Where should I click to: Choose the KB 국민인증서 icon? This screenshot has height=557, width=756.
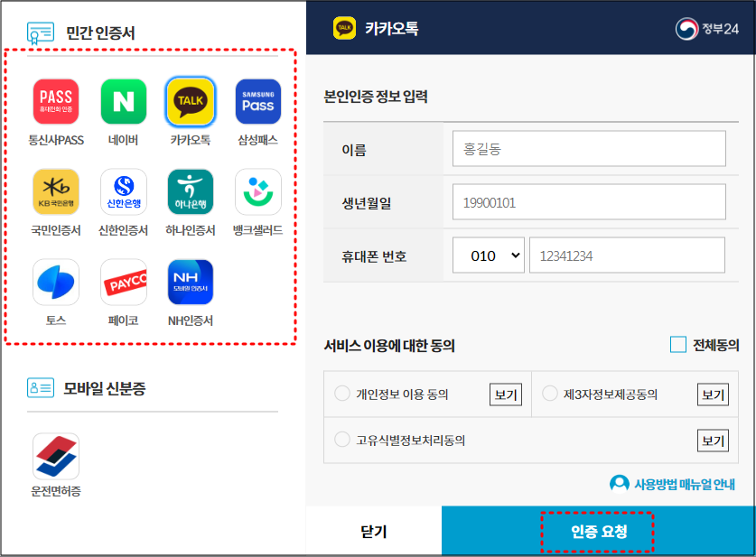(56, 191)
